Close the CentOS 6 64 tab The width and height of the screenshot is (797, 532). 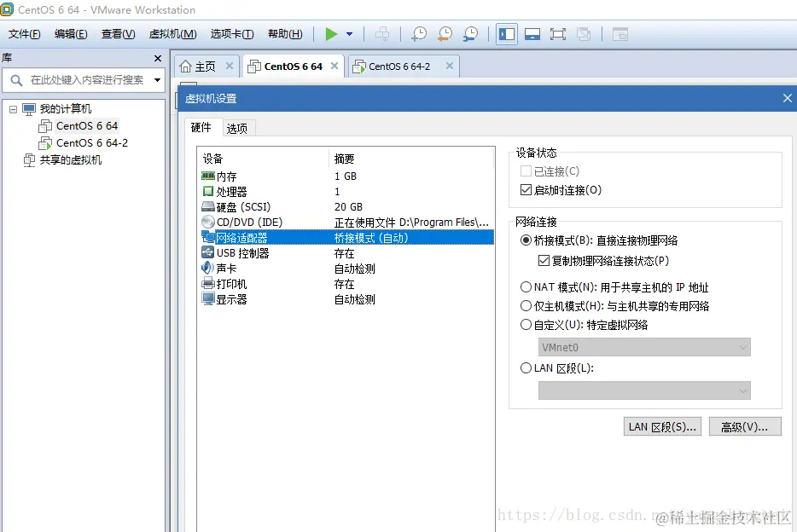335,66
